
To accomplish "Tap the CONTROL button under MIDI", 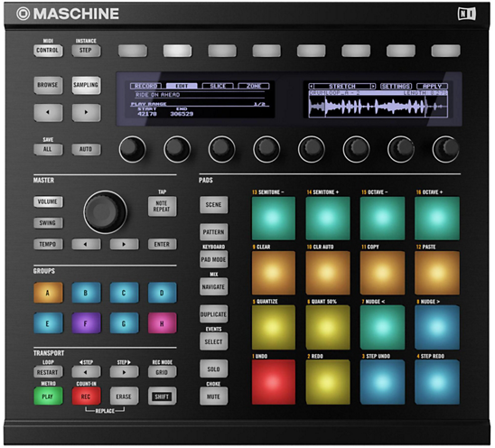I will click(48, 51).
